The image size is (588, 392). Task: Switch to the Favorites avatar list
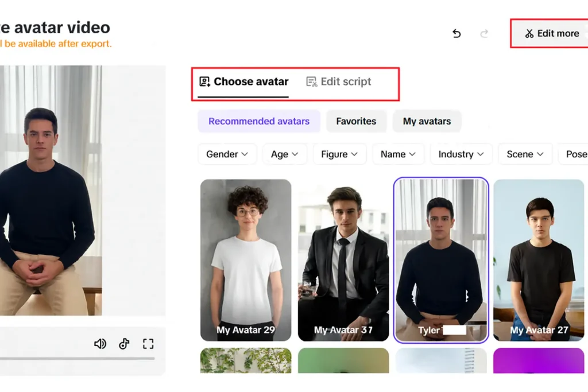click(356, 121)
